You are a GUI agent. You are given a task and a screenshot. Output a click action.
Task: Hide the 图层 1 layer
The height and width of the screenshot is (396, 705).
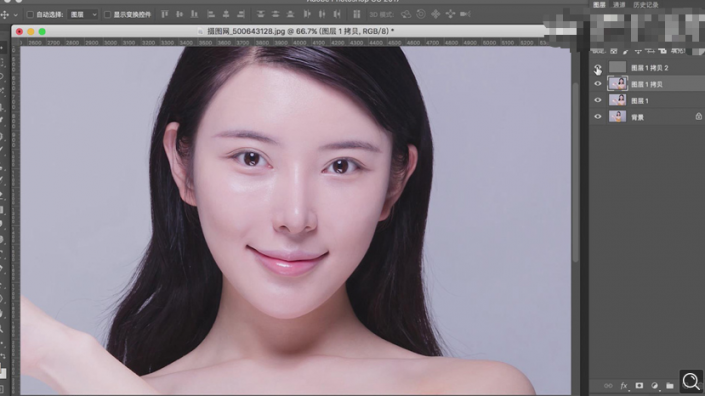click(x=598, y=100)
